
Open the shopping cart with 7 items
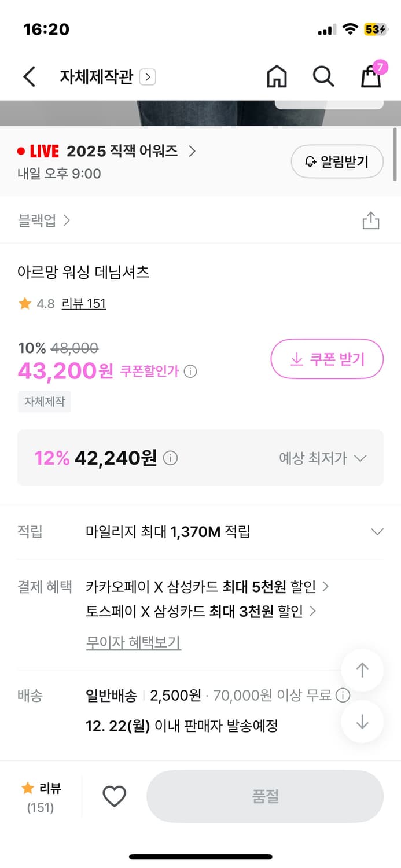[370, 77]
